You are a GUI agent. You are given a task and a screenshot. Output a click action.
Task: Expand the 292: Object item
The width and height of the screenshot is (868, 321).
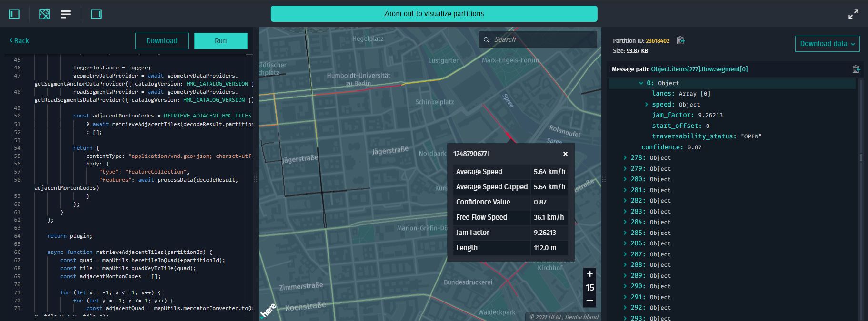pos(625,308)
